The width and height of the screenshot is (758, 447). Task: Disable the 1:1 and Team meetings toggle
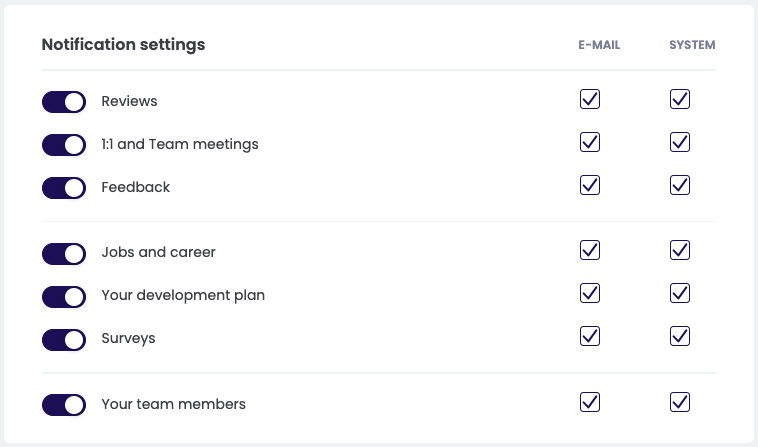64,145
